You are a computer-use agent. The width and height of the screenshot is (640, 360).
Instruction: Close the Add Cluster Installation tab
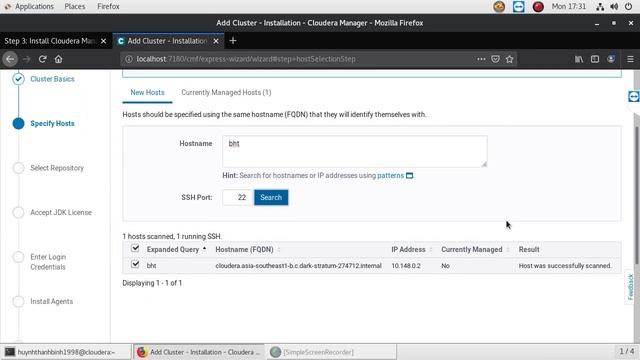point(216,41)
